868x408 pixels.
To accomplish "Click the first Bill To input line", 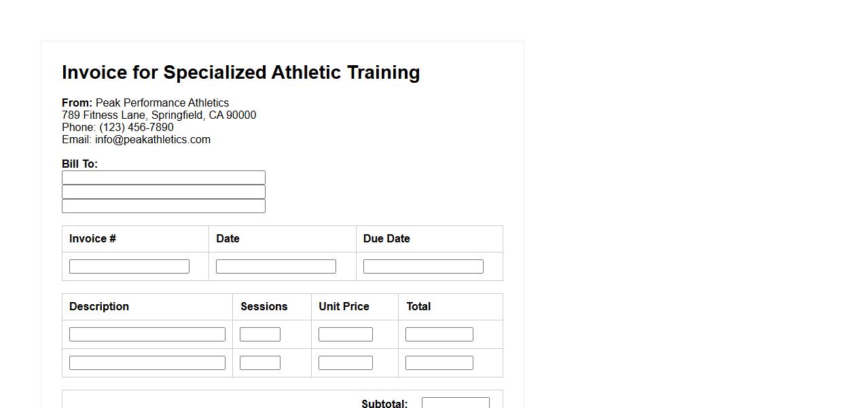I will (x=163, y=178).
